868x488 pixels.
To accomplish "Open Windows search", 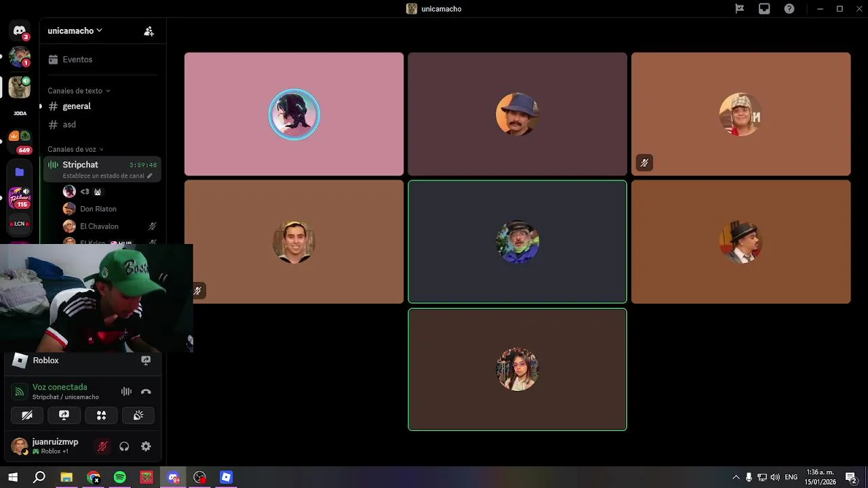I will tap(39, 477).
